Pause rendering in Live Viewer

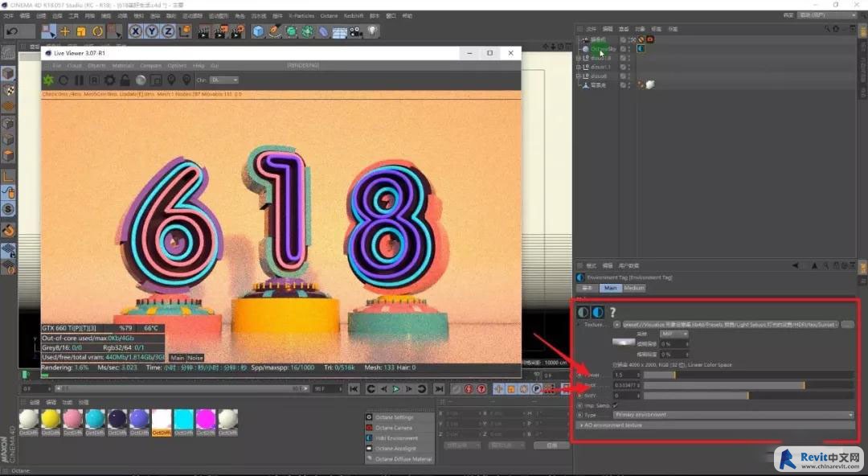pyautogui.click(x=79, y=80)
